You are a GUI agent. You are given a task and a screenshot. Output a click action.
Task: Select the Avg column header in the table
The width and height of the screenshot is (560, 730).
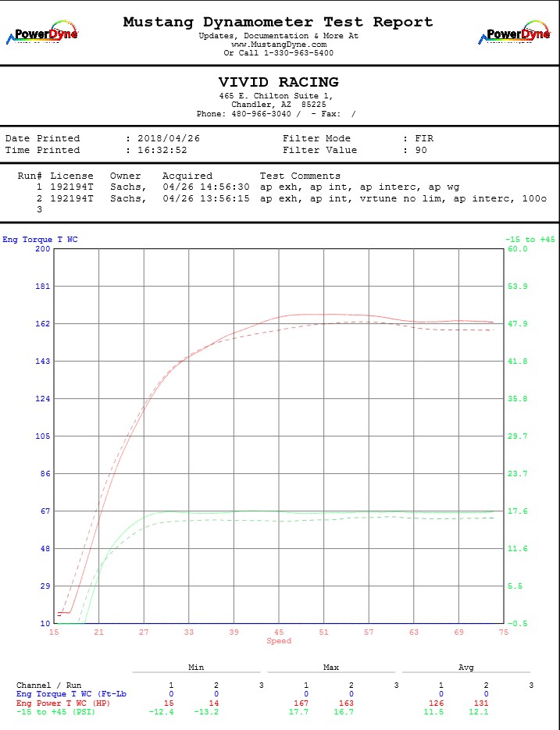click(x=465, y=668)
